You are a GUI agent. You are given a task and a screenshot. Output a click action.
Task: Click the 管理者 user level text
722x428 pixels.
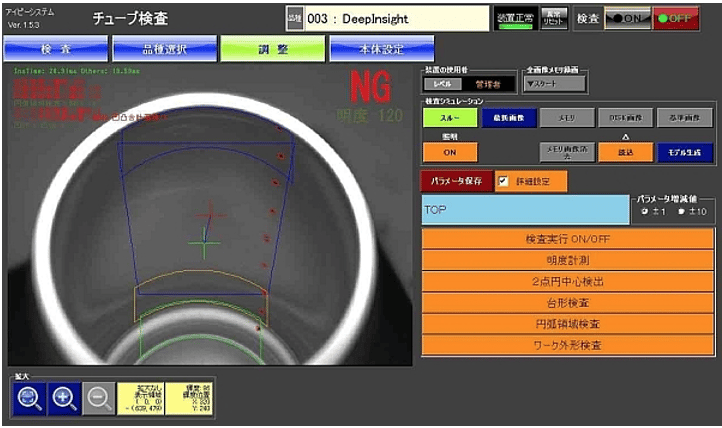(488, 84)
